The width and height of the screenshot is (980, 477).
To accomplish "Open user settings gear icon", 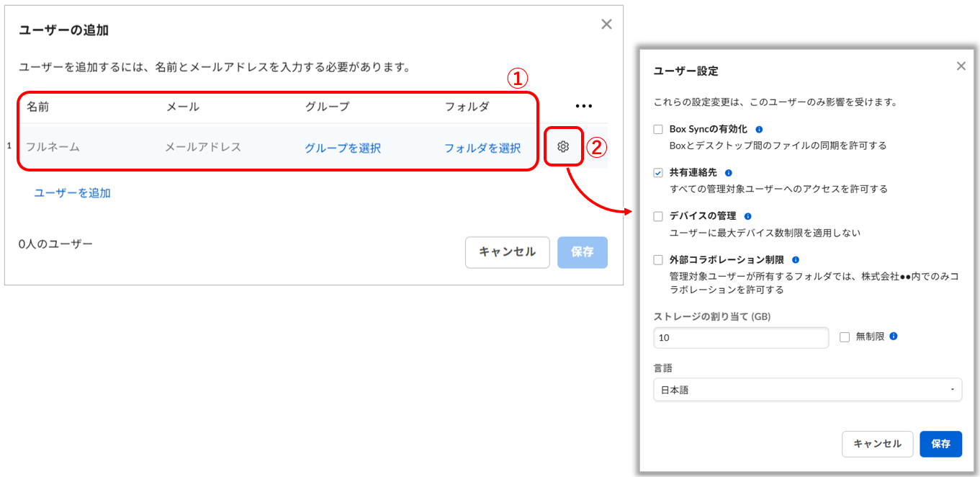I will point(563,147).
